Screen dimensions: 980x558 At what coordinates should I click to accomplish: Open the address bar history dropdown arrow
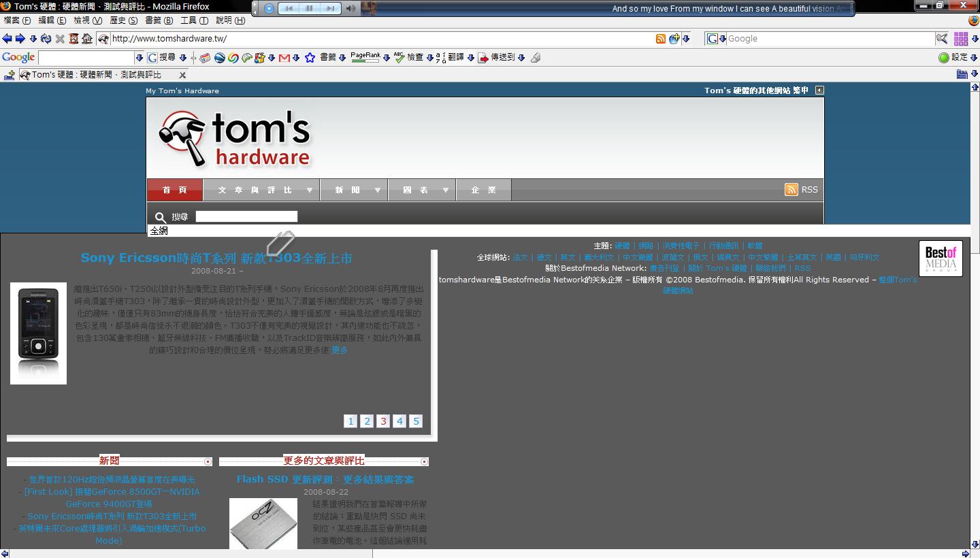click(x=686, y=39)
